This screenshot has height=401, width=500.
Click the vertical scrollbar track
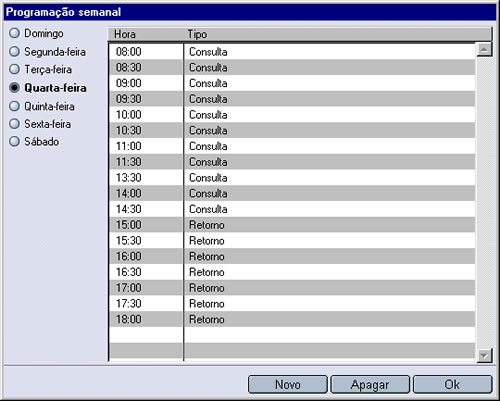click(484, 202)
